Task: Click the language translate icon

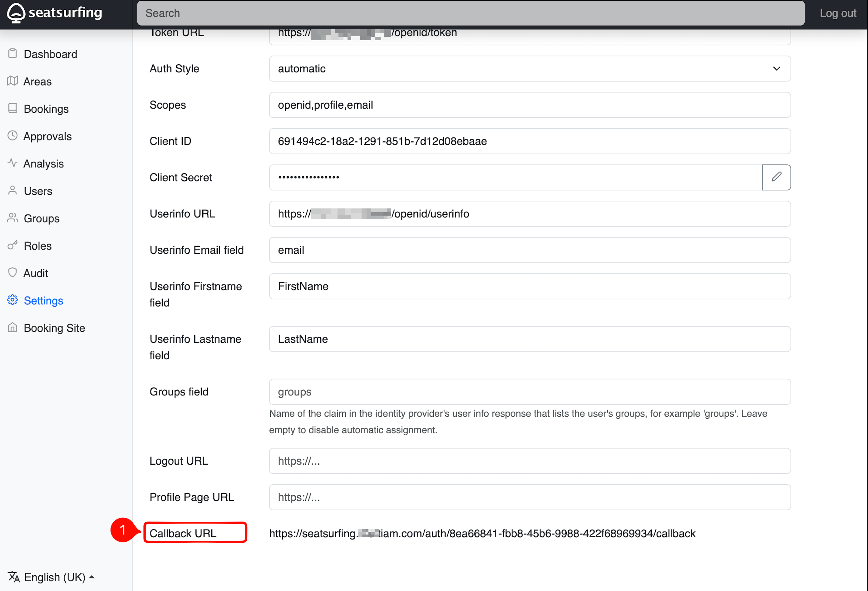Action: (14, 577)
